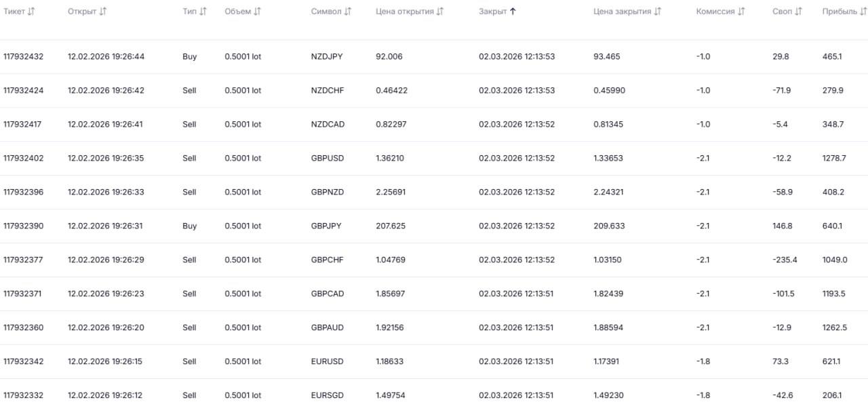Sort by Прибыль using its arrows icon
This screenshot has height=402, width=868.
point(863,12)
